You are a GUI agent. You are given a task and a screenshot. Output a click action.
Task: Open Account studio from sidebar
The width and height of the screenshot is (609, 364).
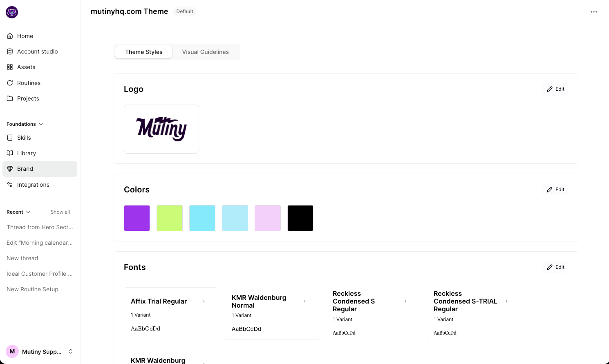pos(40,51)
